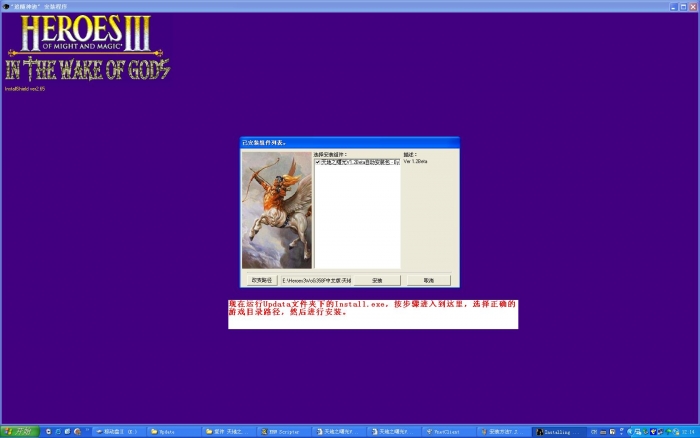The height and width of the screenshot is (438, 700).
Task: Click the CH language indicator in tray
Action: click(x=594, y=432)
